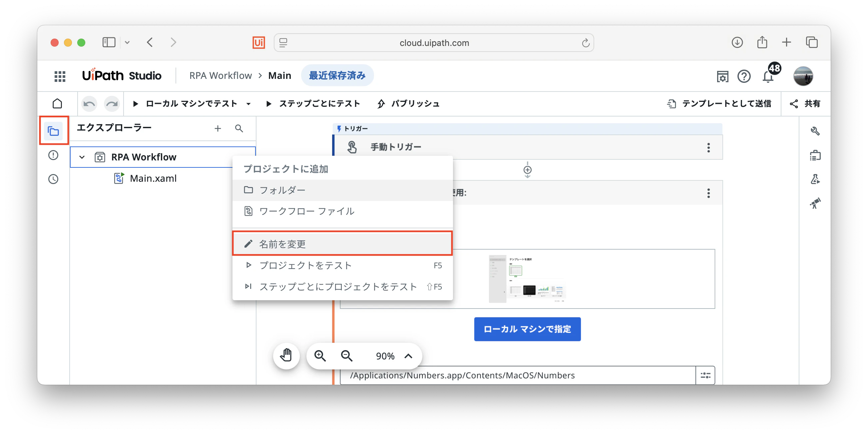This screenshot has width=868, height=434.
Task: Select Main.xaml in the Explorer tree
Action: [x=153, y=178]
